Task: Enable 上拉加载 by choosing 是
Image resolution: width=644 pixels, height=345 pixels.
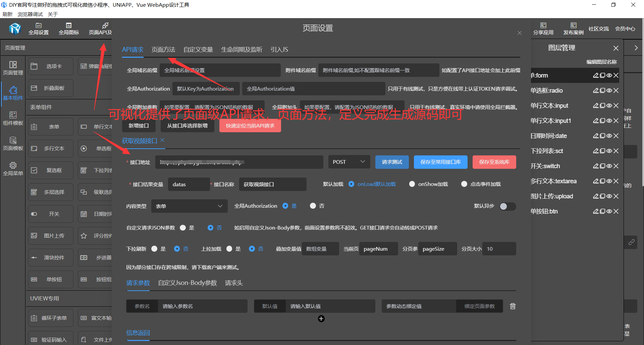Action: click(229, 249)
